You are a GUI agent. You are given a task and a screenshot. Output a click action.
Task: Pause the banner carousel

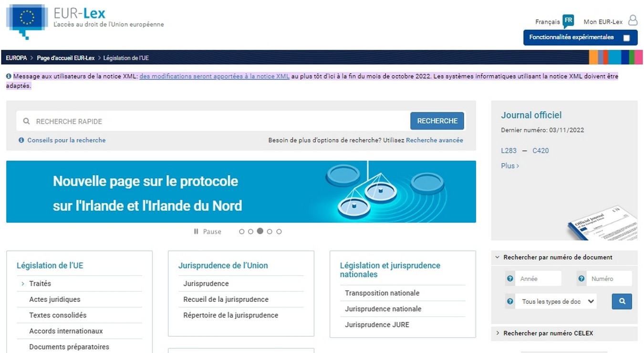click(208, 232)
